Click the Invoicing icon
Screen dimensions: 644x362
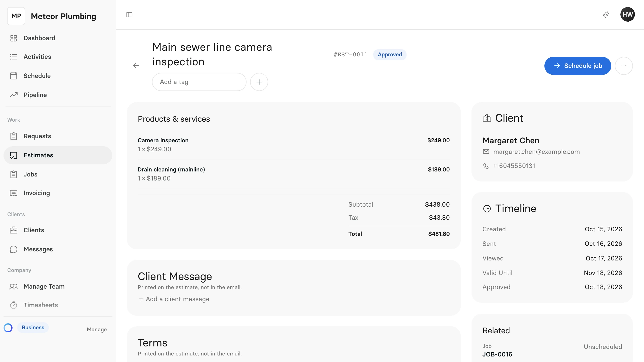14,193
